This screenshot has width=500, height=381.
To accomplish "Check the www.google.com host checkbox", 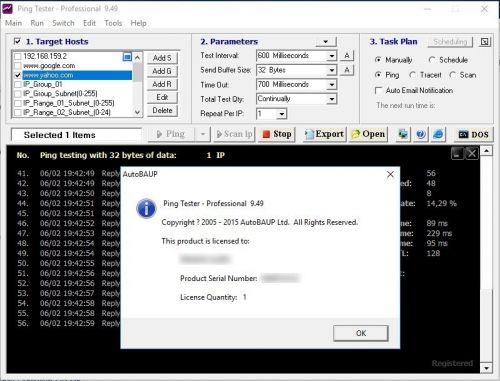I will click(x=18, y=66).
